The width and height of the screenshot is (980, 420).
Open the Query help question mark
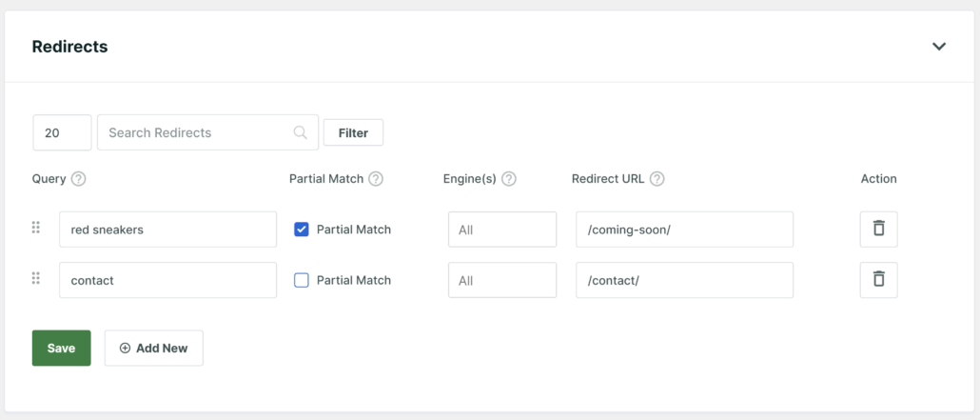click(x=78, y=179)
